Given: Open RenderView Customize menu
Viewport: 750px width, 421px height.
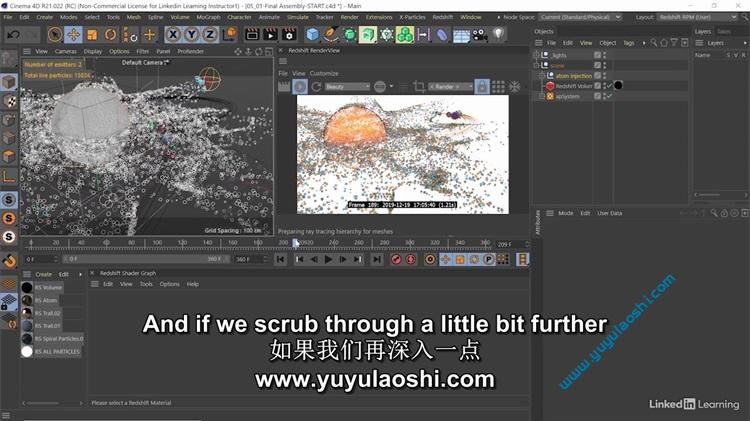Looking at the screenshot, I should pos(324,73).
